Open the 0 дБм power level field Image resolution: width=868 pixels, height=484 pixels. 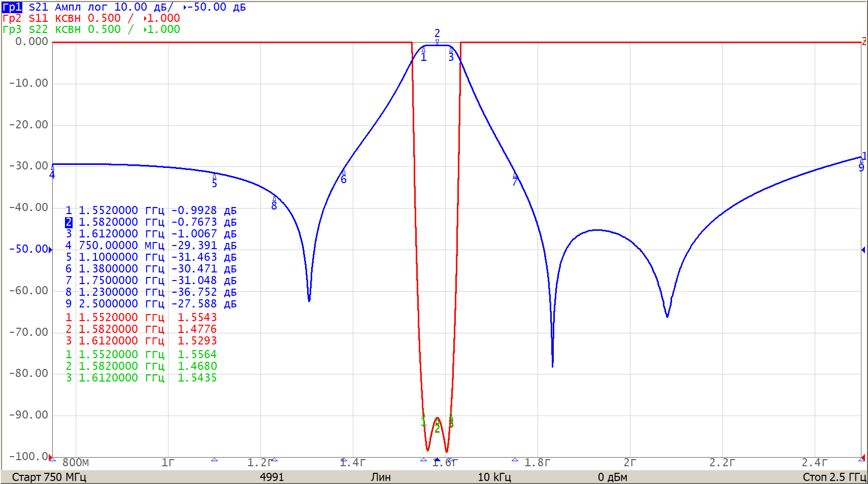[612, 477]
